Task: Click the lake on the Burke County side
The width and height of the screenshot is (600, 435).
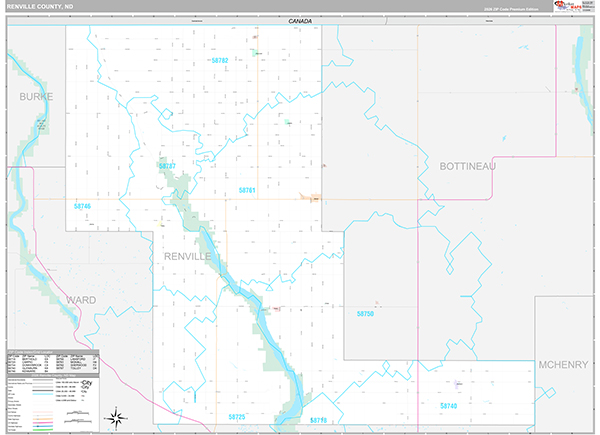Action: pos(41,125)
